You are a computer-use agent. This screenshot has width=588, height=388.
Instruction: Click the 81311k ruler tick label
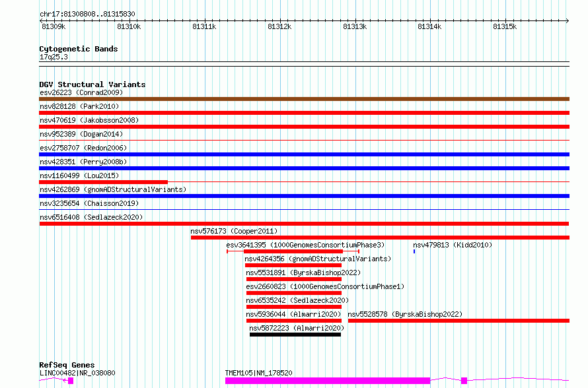[204, 26]
